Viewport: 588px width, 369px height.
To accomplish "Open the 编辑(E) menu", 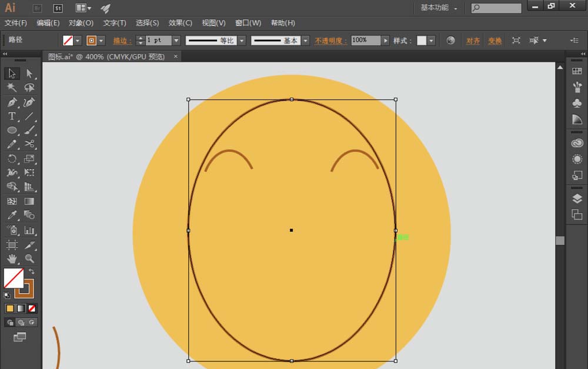I will tap(48, 23).
